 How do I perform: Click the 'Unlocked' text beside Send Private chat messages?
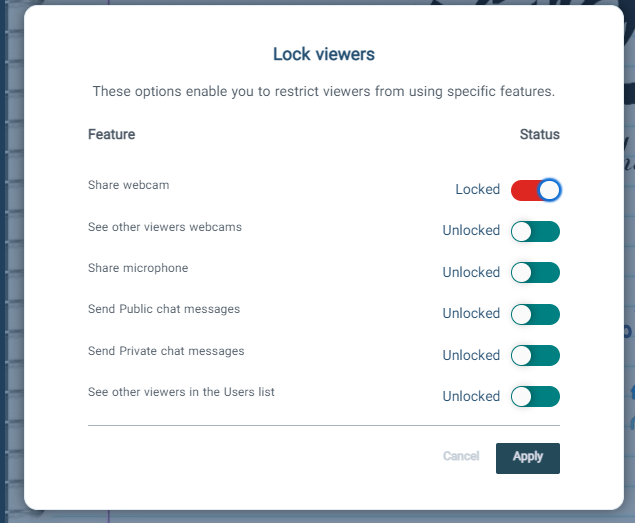[x=471, y=355]
